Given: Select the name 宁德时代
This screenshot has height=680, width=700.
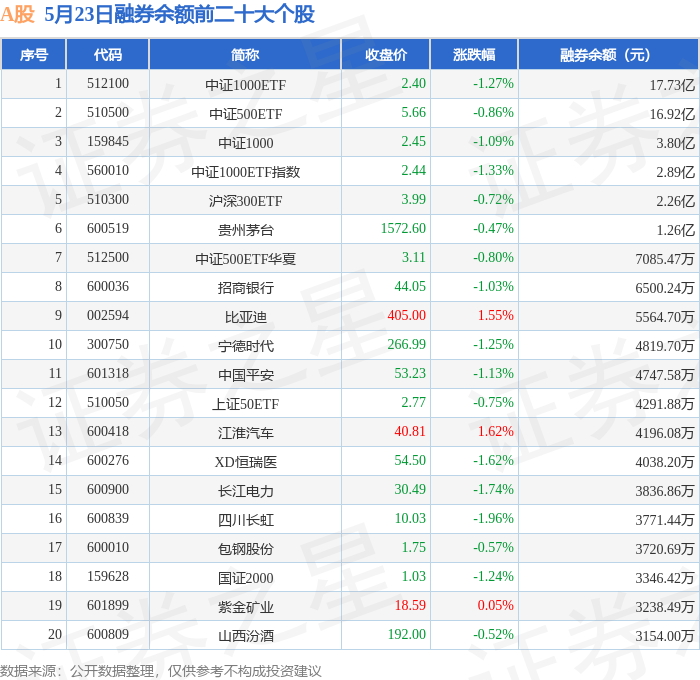Looking at the screenshot, I should pyautogui.click(x=246, y=346).
